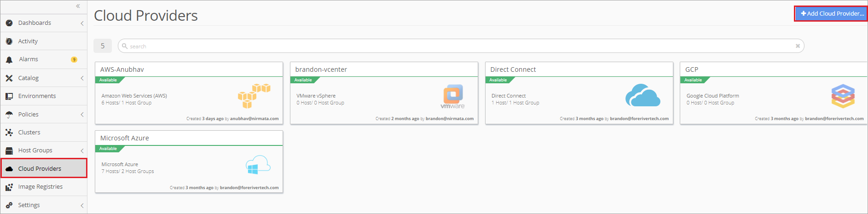Click 'Google Cloud Platform' text
868x214 pixels.
[713, 96]
